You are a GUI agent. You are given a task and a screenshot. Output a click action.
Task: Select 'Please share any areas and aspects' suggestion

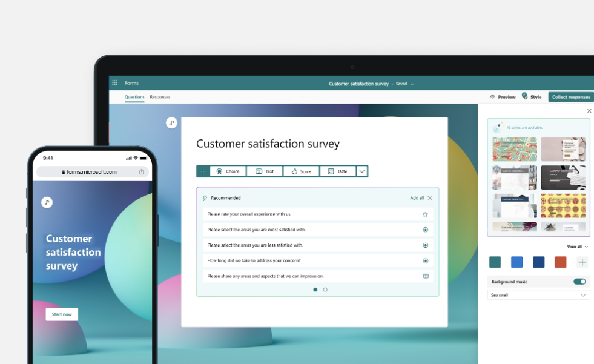[x=317, y=276]
